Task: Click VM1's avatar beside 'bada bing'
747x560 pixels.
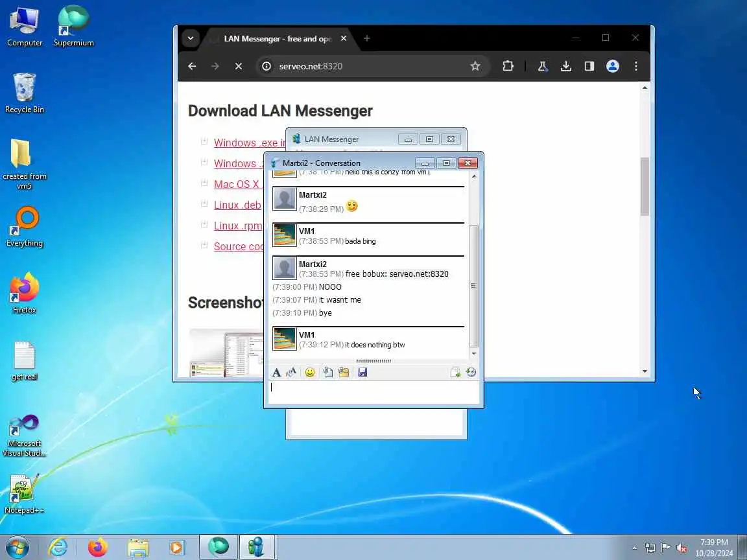Action: tap(285, 235)
